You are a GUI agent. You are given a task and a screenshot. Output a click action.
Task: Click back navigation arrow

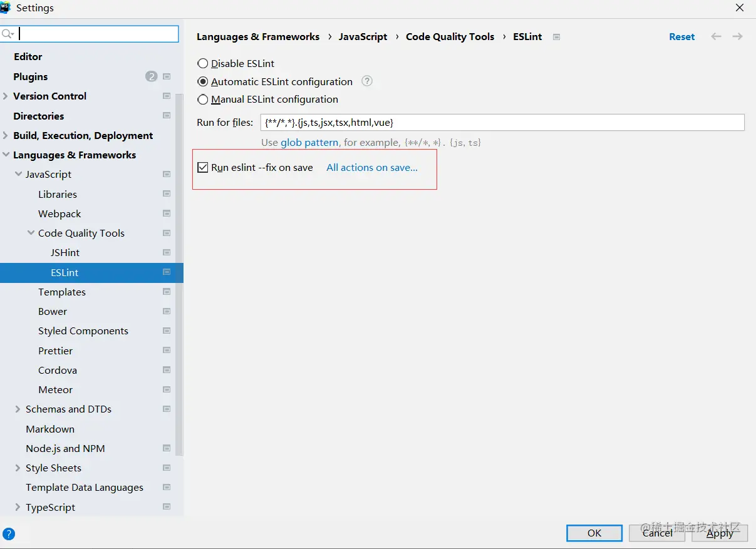point(716,37)
